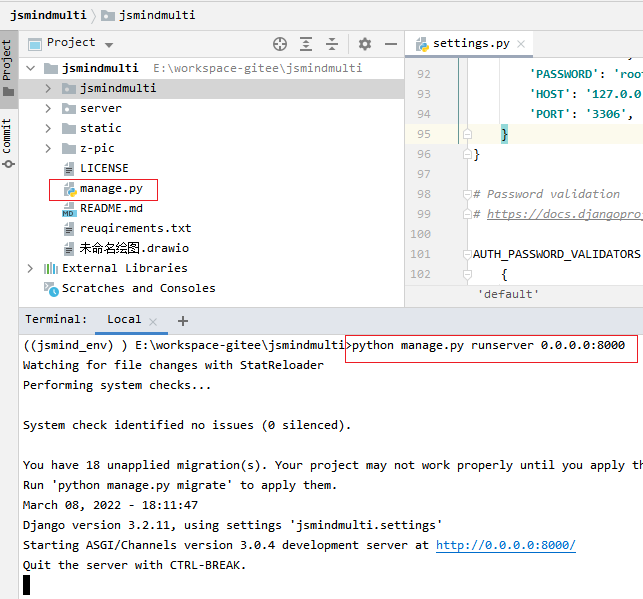Image resolution: width=643 pixels, height=599 pixels.
Task: Select manage.py in project tree
Action: [111, 189]
